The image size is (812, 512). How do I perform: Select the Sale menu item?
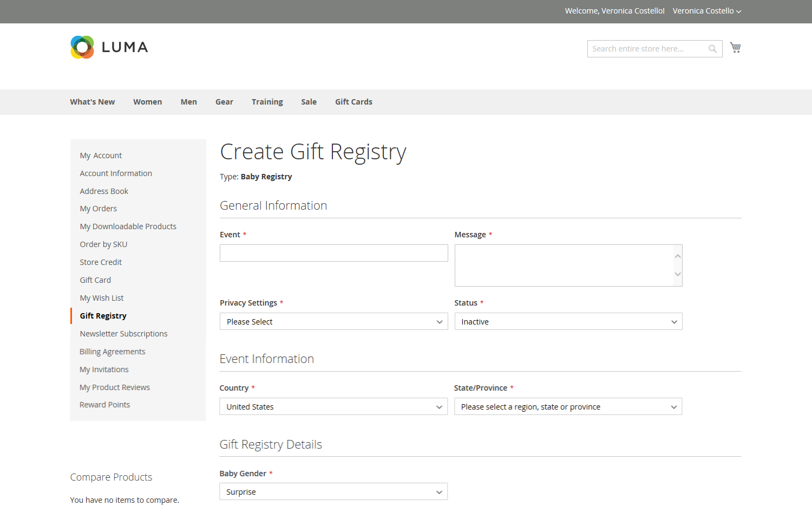[x=309, y=102]
